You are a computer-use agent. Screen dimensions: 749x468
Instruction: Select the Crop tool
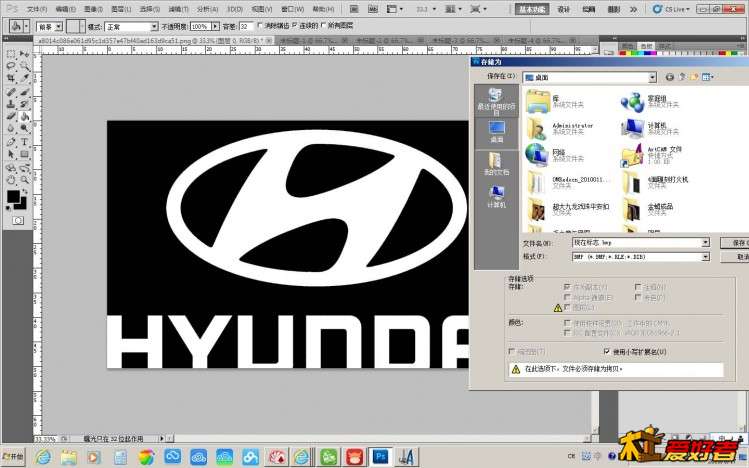click(x=11, y=78)
